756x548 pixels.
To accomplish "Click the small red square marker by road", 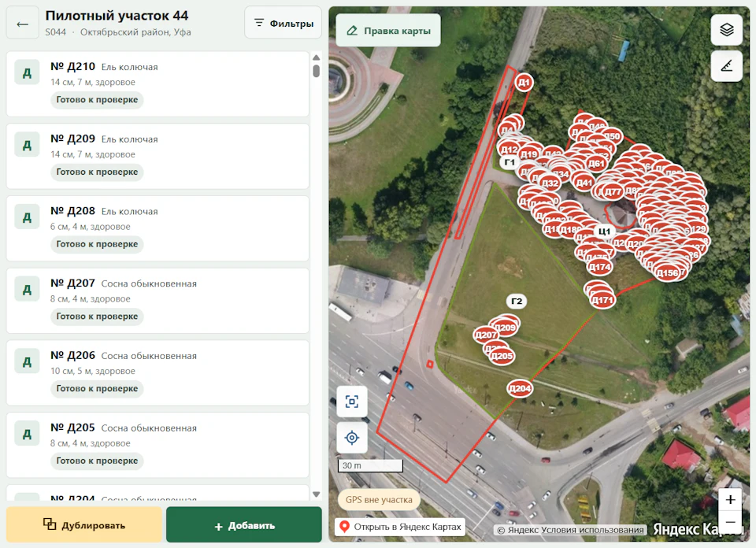I will click(x=430, y=364).
